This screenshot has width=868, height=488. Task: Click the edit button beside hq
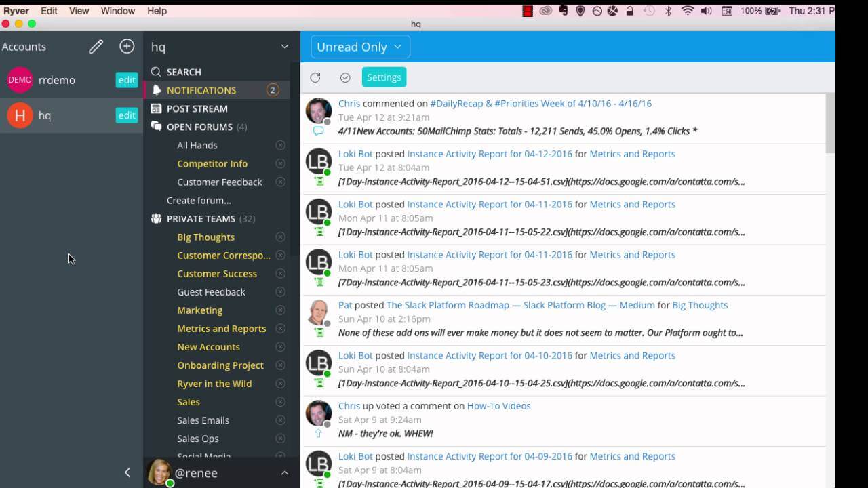[127, 115]
